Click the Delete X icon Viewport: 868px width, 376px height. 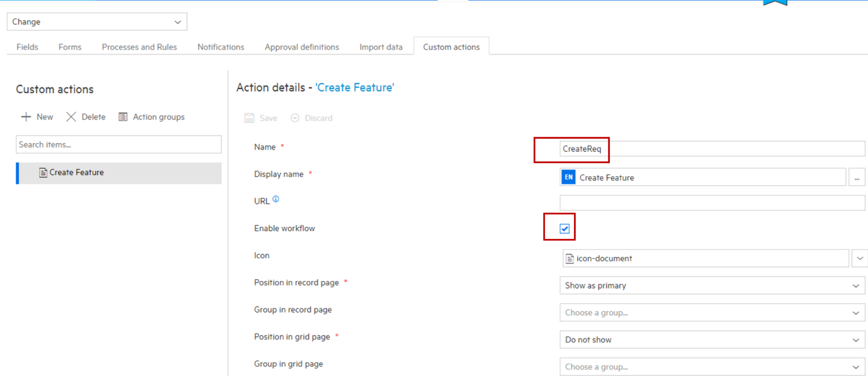71,117
